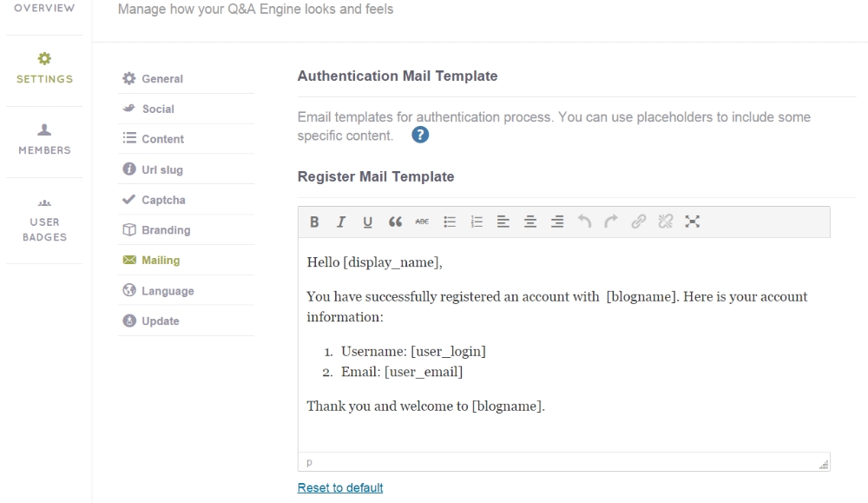
Task: Go to the Social settings section
Action: [158, 109]
